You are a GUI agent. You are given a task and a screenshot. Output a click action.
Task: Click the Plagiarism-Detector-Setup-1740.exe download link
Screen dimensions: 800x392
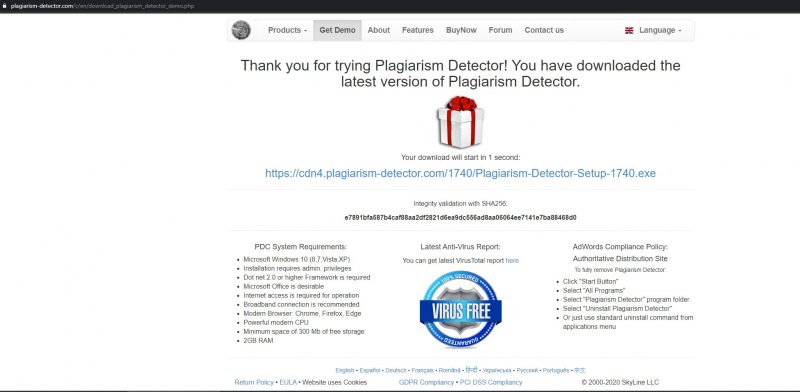click(x=460, y=173)
